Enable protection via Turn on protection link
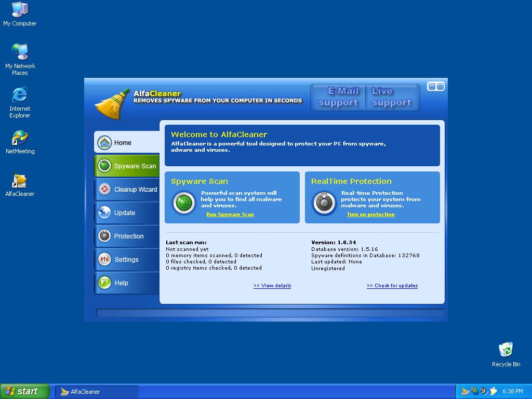 (370, 215)
